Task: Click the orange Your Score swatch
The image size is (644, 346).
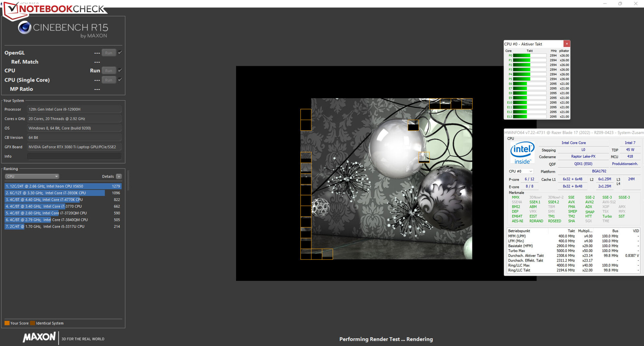Action: click(7, 323)
